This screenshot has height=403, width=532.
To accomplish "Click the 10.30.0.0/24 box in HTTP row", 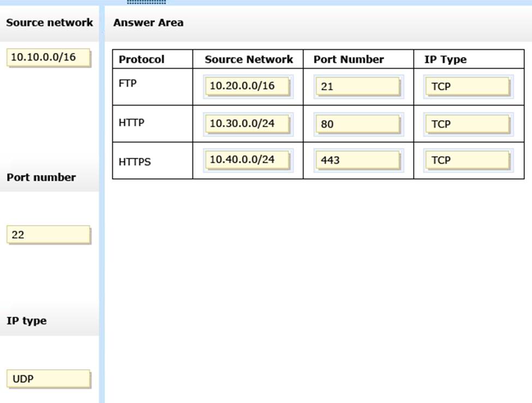I will 248,124.
